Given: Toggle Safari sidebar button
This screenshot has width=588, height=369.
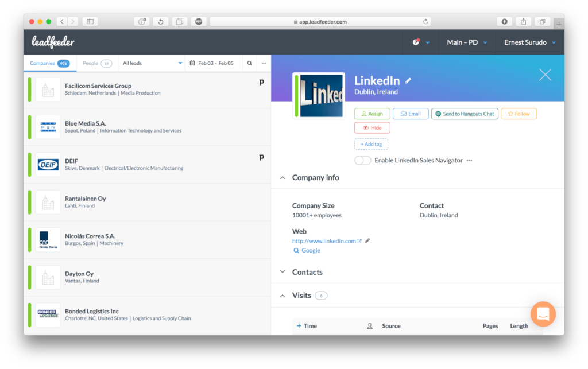Looking at the screenshot, I should click(x=90, y=21).
